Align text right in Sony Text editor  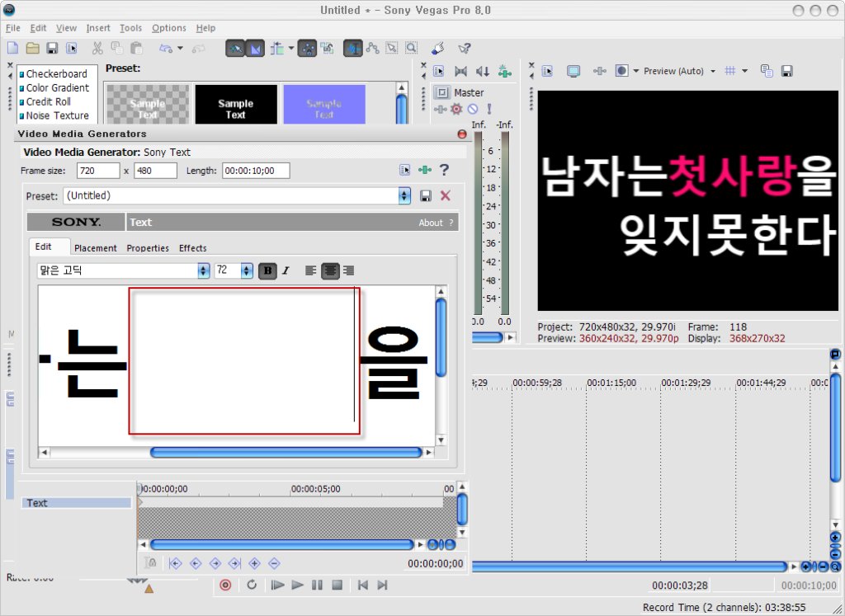pos(349,270)
